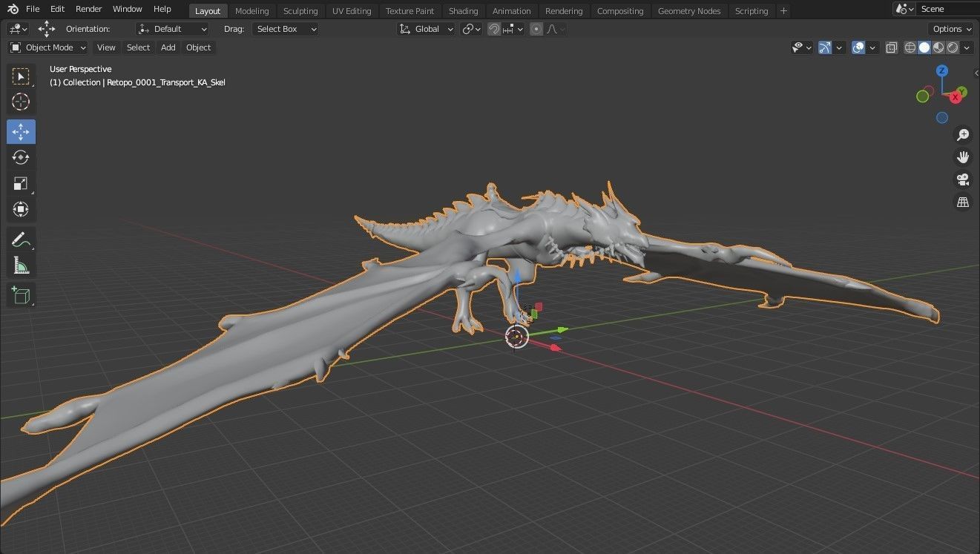Image resolution: width=980 pixels, height=554 pixels.
Task: Switch to rendered shading
Action: [953, 47]
